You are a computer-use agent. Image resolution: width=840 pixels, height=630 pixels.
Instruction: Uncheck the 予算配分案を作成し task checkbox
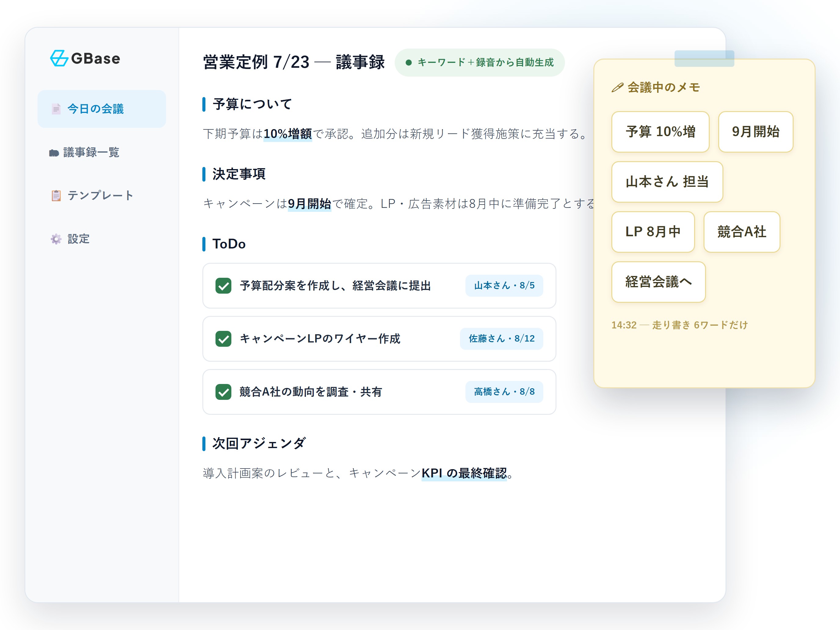point(223,286)
